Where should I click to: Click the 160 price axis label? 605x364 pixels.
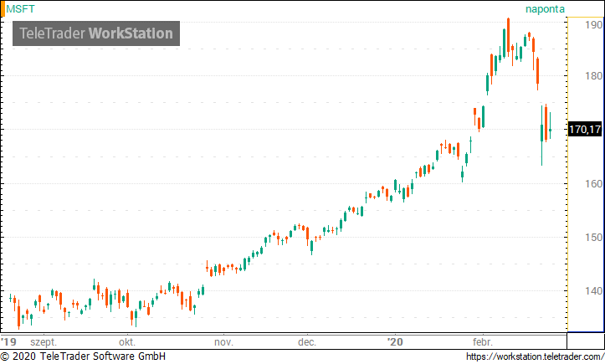pyautogui.click(x=593, y=184)
